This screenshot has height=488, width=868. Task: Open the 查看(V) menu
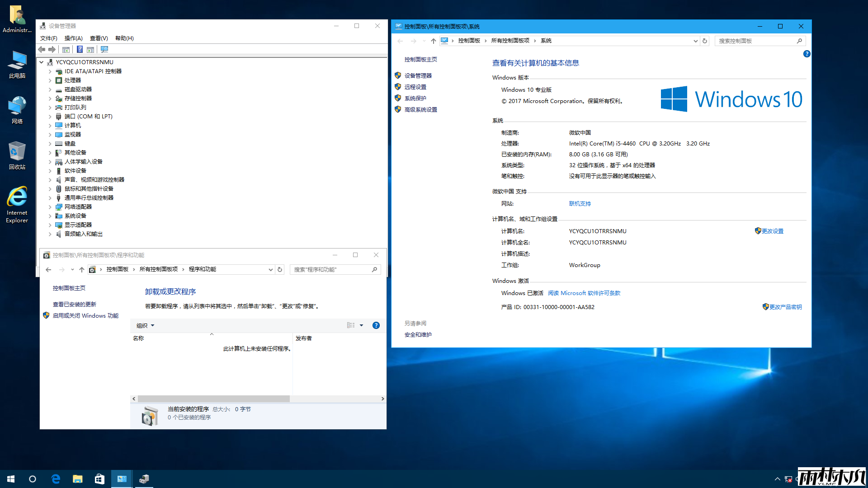click(x=99, y=38)
